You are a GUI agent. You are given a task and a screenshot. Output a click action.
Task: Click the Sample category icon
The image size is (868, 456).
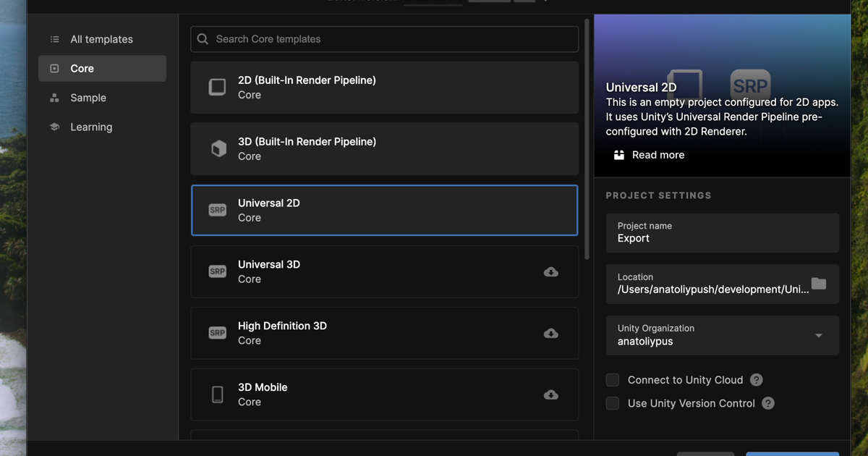54,98
